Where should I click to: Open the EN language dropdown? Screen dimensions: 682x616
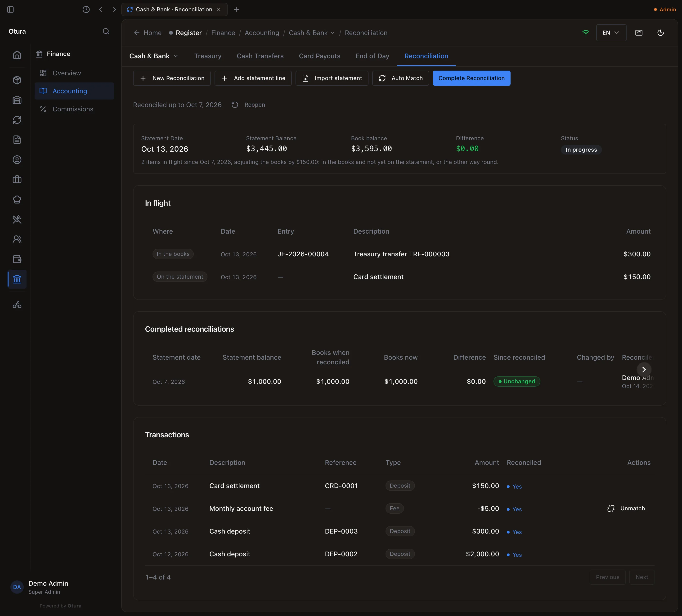click(611, 33)
